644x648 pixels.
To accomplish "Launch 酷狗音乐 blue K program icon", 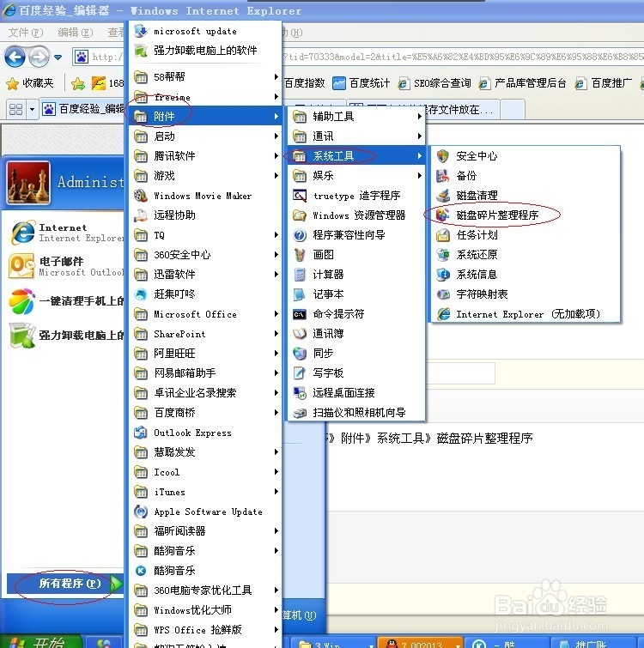I will pyautogui.click(x=141, y=571).
